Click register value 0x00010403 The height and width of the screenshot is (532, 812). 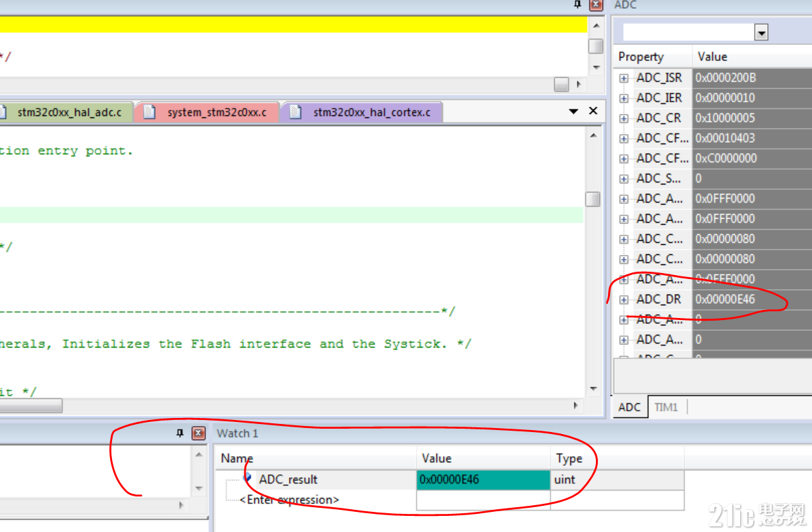point(725,138)
